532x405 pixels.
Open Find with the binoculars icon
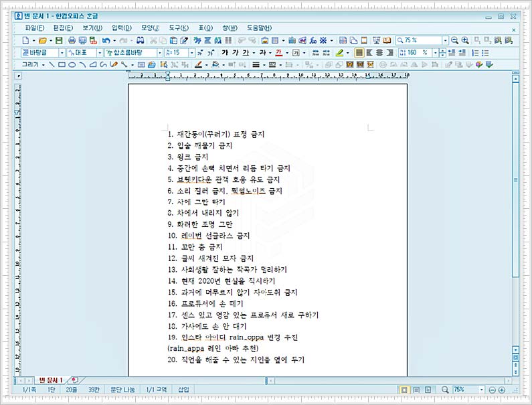140,40
